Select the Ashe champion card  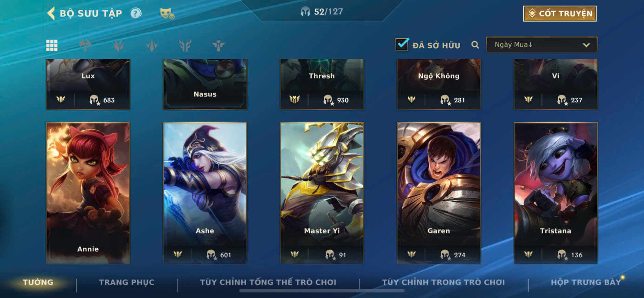(x=205, y=193)
